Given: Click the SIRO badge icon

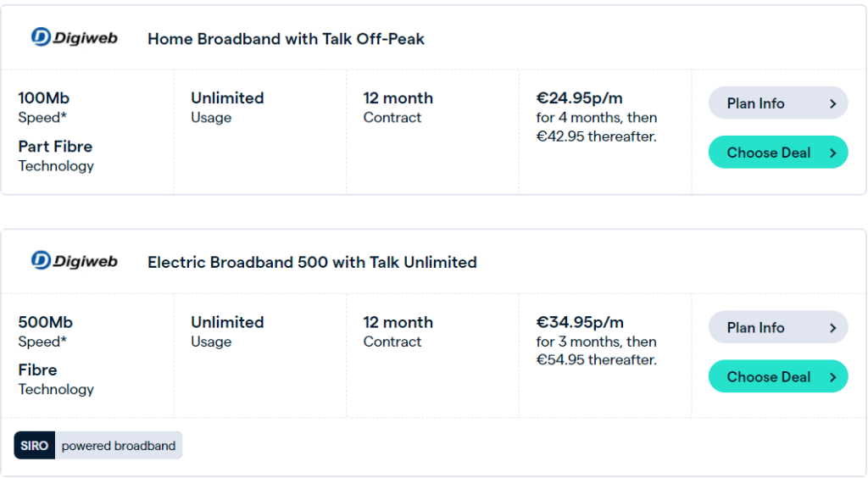Looking at the screenshot, I should tap(35, 446).
